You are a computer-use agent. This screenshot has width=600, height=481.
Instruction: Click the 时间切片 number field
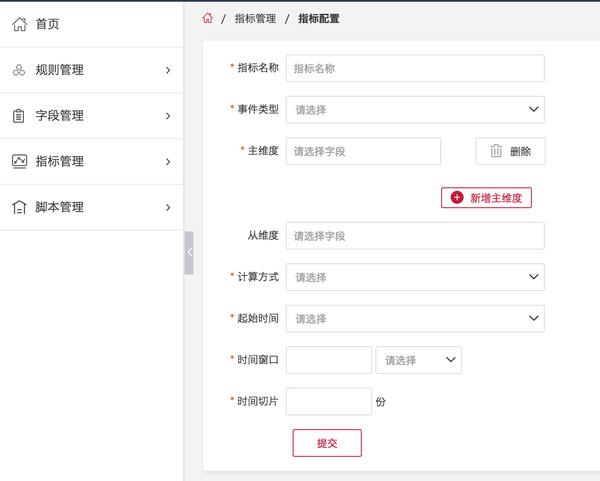click(329, 401)
